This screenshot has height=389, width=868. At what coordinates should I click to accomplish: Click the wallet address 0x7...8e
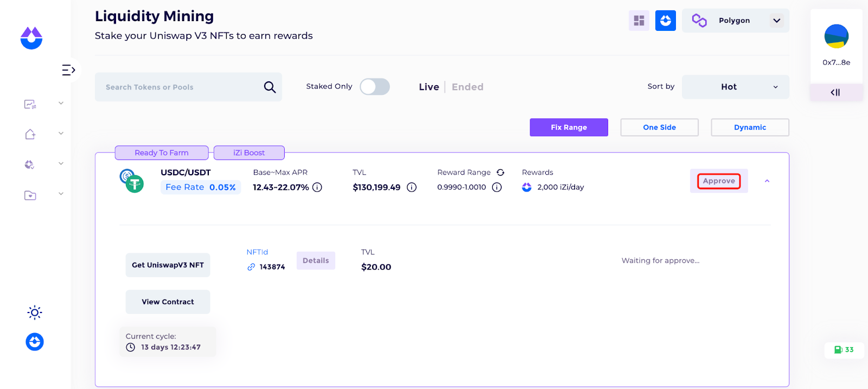(x=837, y=62)
